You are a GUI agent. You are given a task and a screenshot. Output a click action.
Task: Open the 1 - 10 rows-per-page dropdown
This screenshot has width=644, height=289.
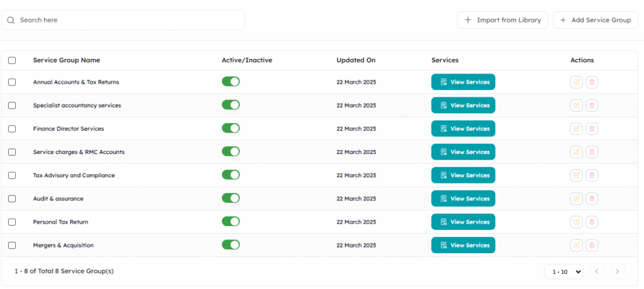563,271
